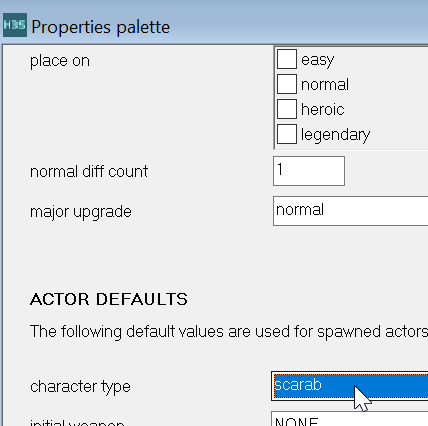Click the Properties palette title text
Viewport: 428px width, 426px height.
(101, 27)
